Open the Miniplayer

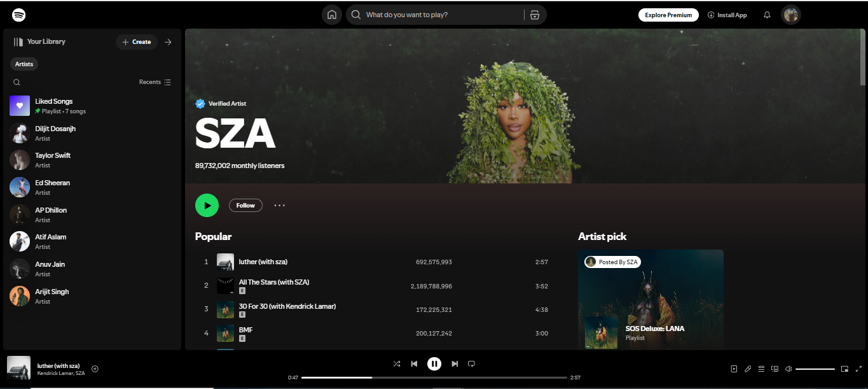point(844,369)
